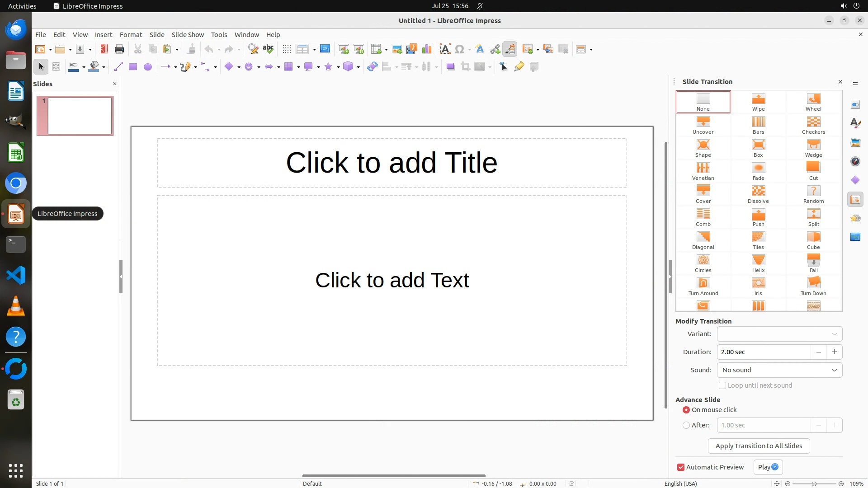This screenshot has height=488, width=868.
Task: Select On mouse click radio button
Action: pyautogui.click(x=686, y=410)
